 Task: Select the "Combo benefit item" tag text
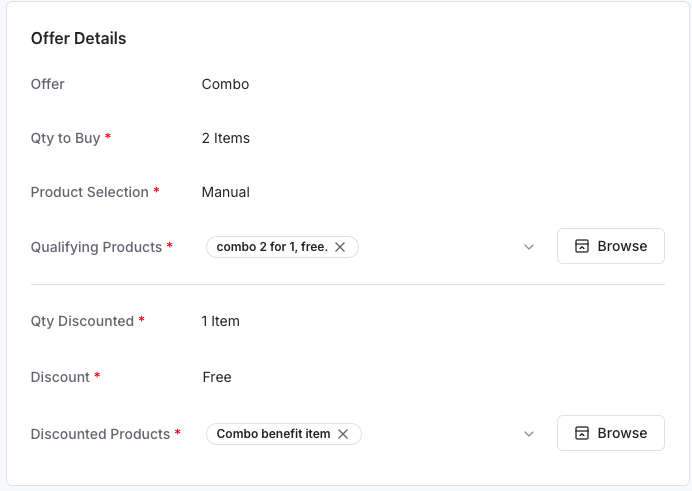[273, 434]
